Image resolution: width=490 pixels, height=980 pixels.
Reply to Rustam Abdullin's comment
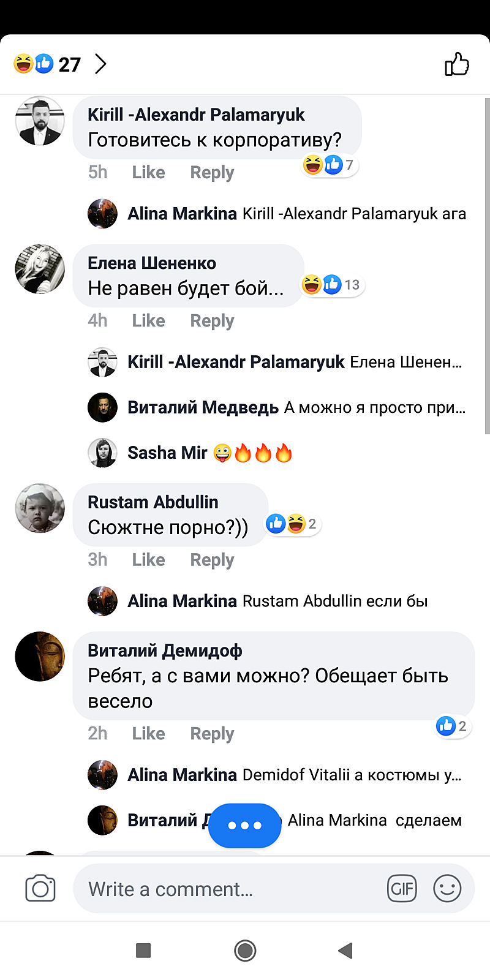212,560
